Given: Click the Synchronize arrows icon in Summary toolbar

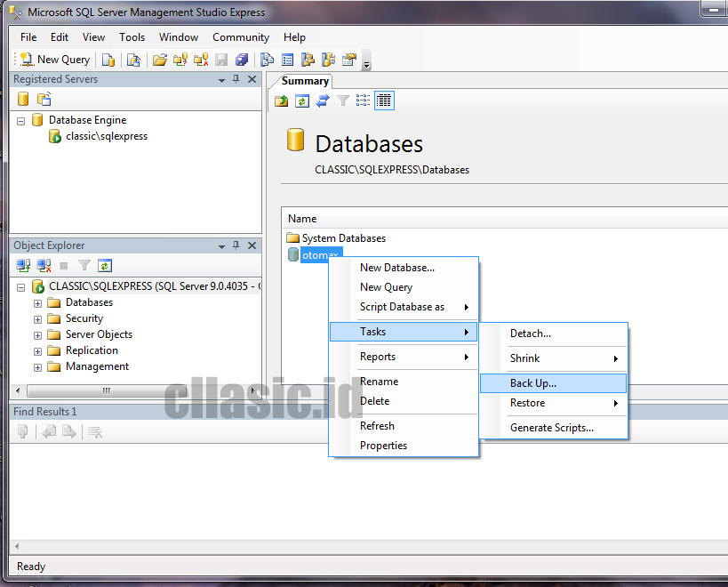Looking at the screenshot, I should [x=323, y=101].
